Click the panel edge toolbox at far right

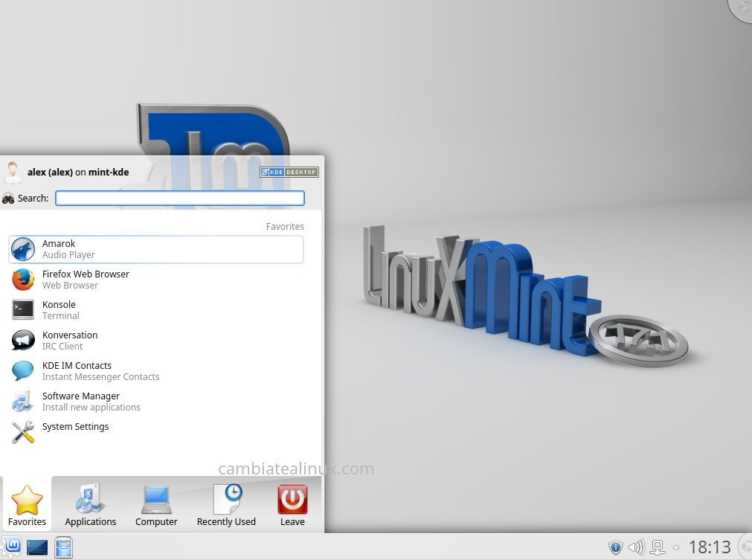tap(745, 547)
